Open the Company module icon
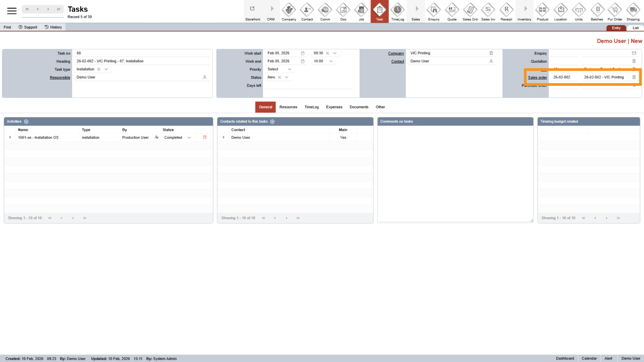Viewport: 644px width, 362px height. 289,11
